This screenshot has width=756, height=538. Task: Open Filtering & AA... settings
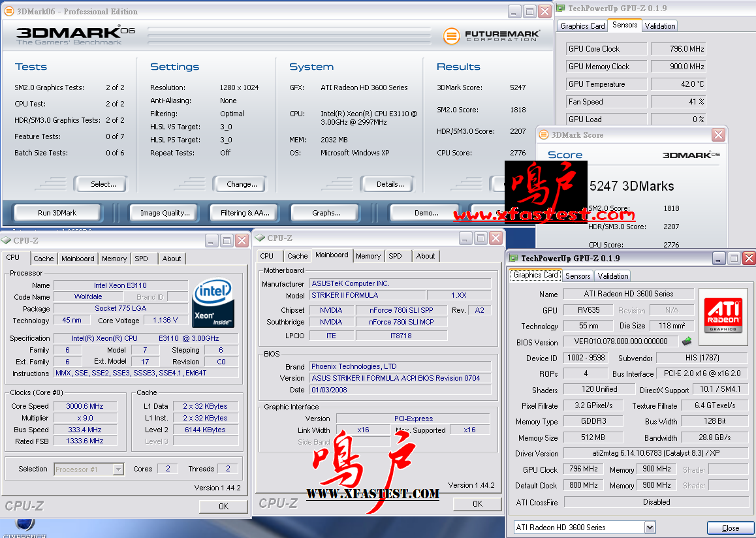coord(245,213)
